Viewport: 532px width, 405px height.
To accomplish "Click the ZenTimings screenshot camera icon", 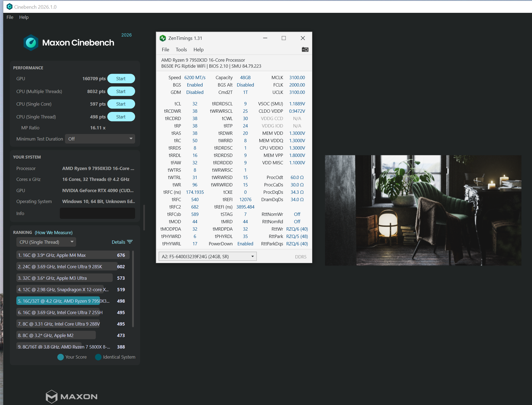I will click(x=305, y=49).
